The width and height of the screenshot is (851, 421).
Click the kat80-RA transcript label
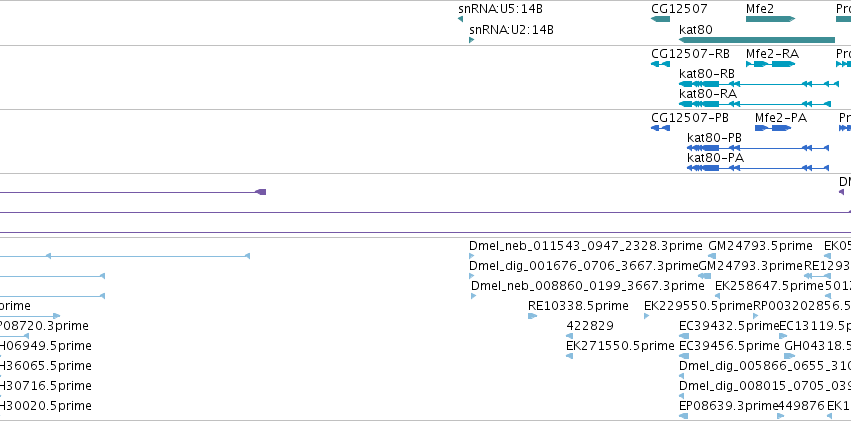pos(708,94)
